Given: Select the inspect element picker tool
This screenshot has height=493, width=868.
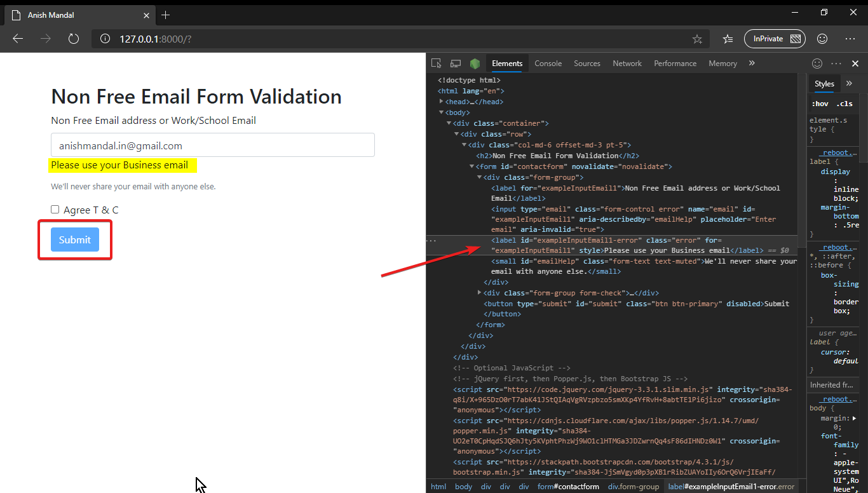Looking at the screenshot, I should [x=436, y=63].
